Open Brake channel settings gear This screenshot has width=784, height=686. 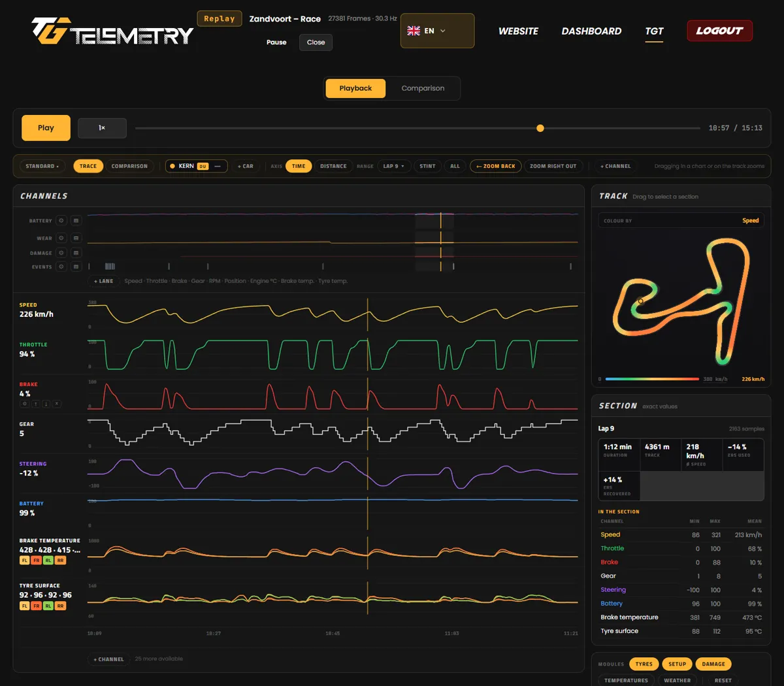(x=25, y=404)
